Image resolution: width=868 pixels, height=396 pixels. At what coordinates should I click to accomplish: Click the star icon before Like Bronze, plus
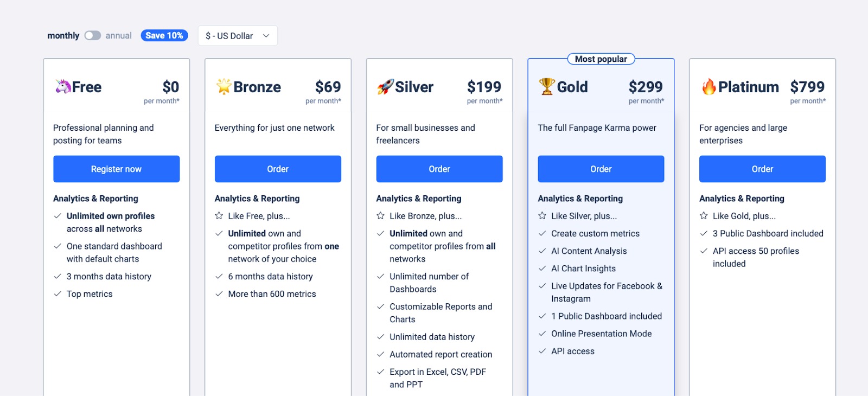(x=380, y=215)
